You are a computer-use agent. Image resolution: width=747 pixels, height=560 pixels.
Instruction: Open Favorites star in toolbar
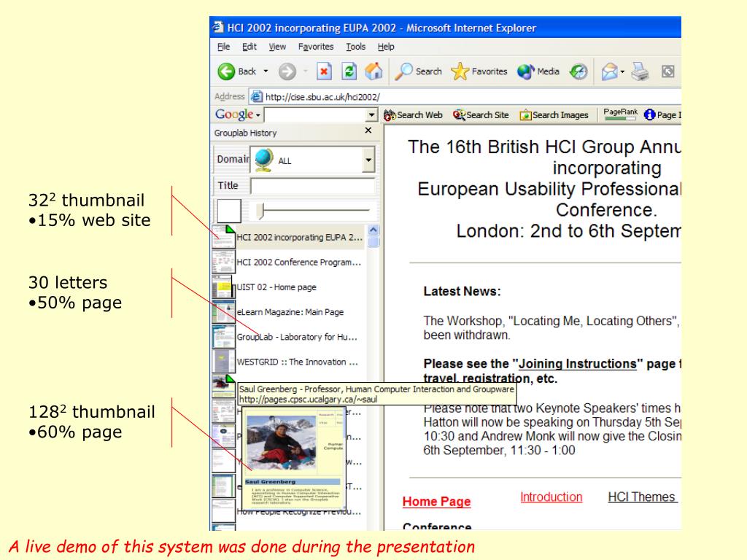point(479,71)
